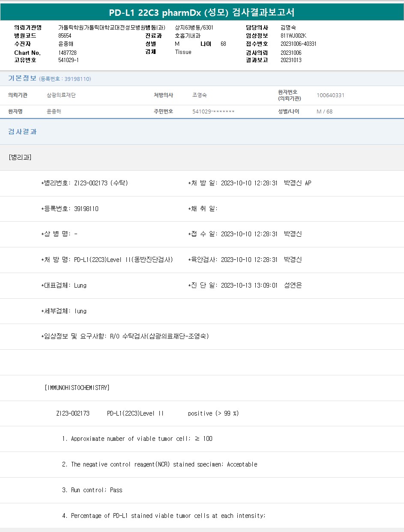Select the 대표검체 Lung row
Image resolution: width=404 pixels, height=532 pixels.
point(63,285)
